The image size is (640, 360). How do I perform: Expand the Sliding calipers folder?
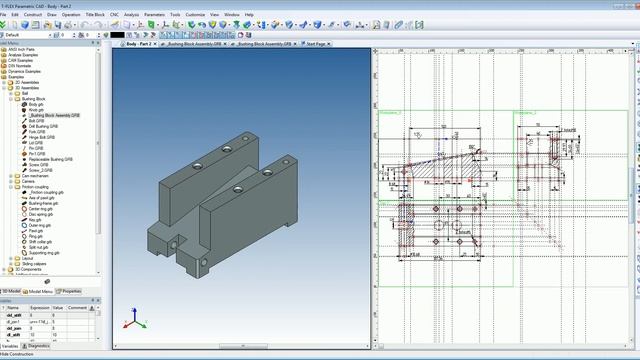click(11, 264)
